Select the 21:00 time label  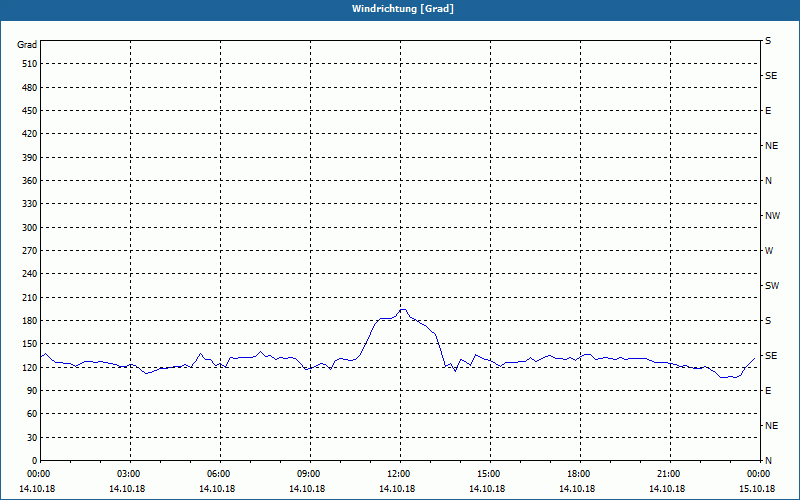[x=670, y=474]
